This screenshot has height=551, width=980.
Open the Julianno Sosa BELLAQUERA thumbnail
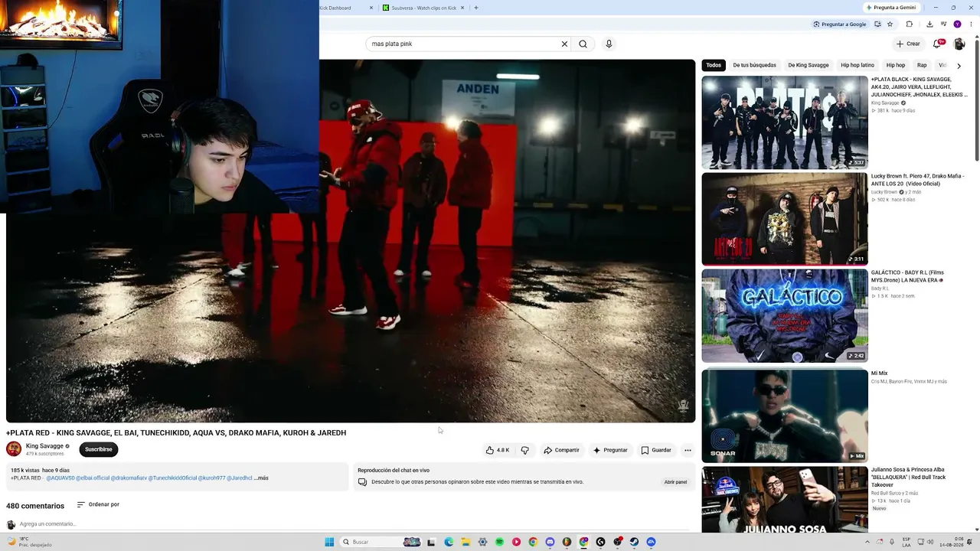click(x=785, y=500)
